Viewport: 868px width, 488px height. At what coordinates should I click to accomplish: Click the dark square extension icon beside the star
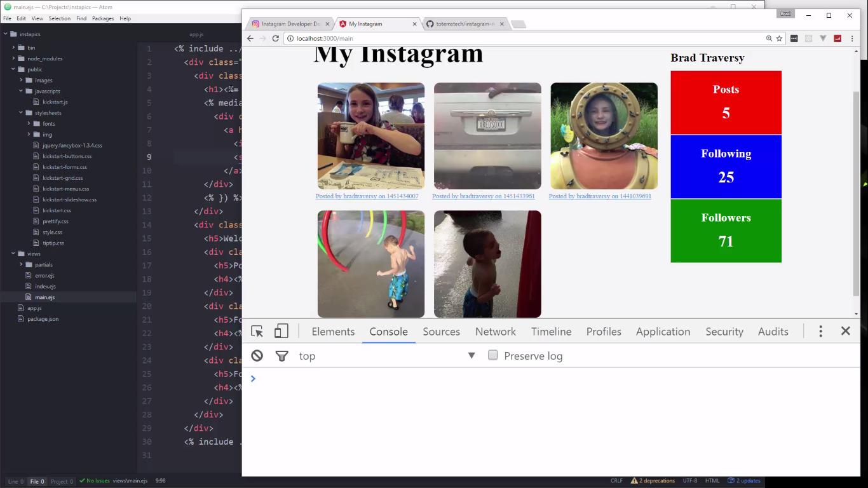(794, 38)
